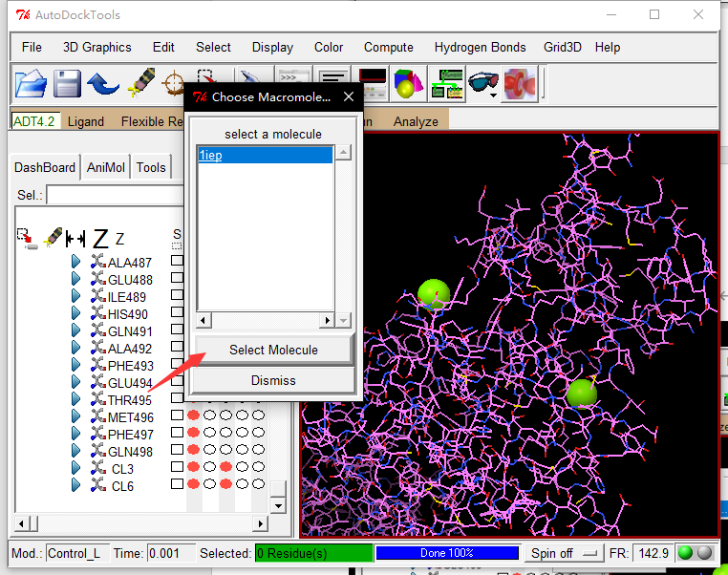Click the residue icon next to HIS490
Screen dimensions: 728x575
pyautogui.click(x=98, y=312)
